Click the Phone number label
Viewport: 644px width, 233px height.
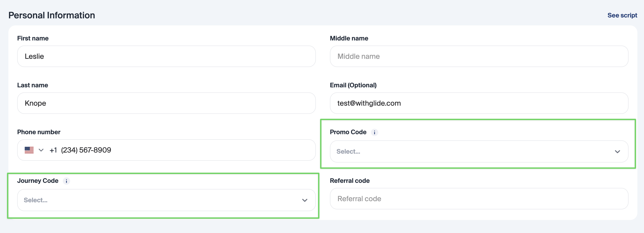click(39, 132)
